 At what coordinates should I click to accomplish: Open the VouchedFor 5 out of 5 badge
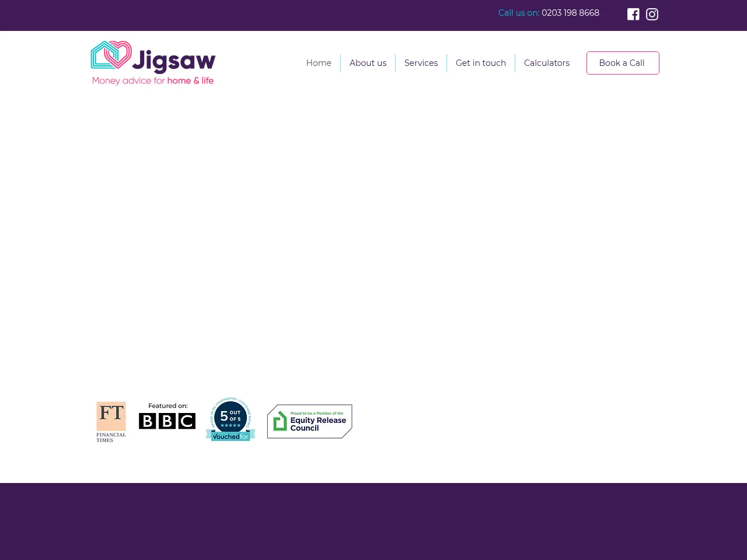coord(230,418)
